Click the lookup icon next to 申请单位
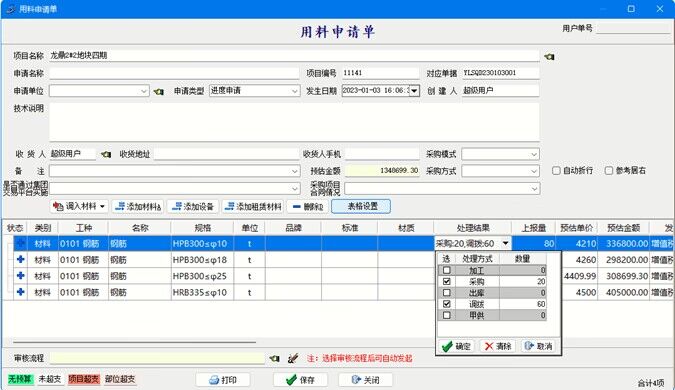Screen dimensions: 675x390 coord(158,91)
